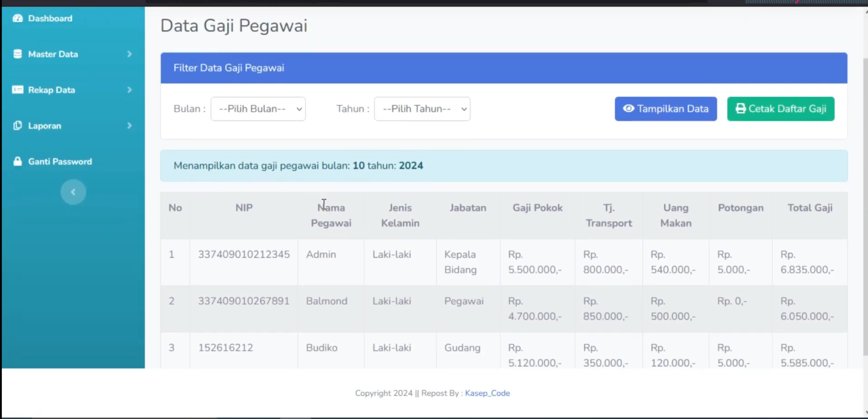This screenshot has width=868, height=419.
Task: Click the Rekap Data card icon
Action: pos(18,90)
